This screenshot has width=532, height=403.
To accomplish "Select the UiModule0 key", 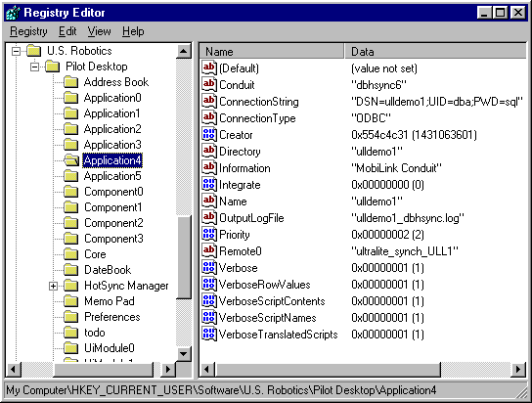I will (110, 347).
